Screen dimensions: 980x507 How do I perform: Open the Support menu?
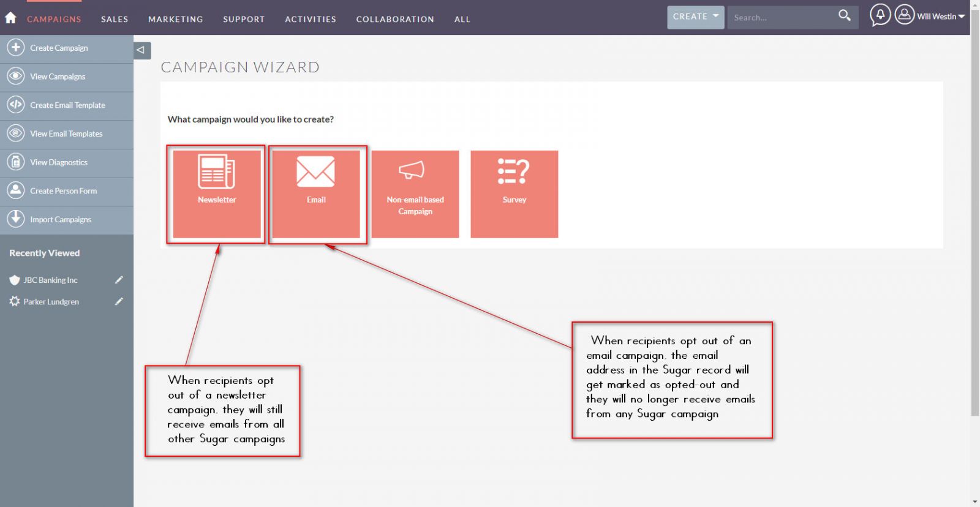pyautogui.click(x=244, y=19)
